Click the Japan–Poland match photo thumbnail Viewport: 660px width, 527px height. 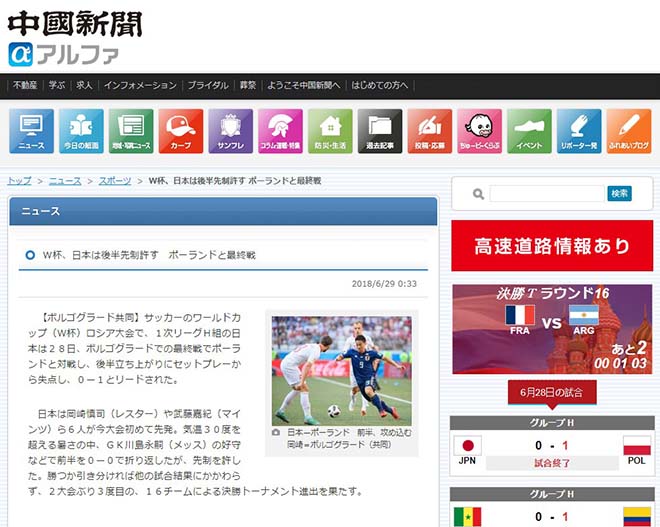(341, 369)
